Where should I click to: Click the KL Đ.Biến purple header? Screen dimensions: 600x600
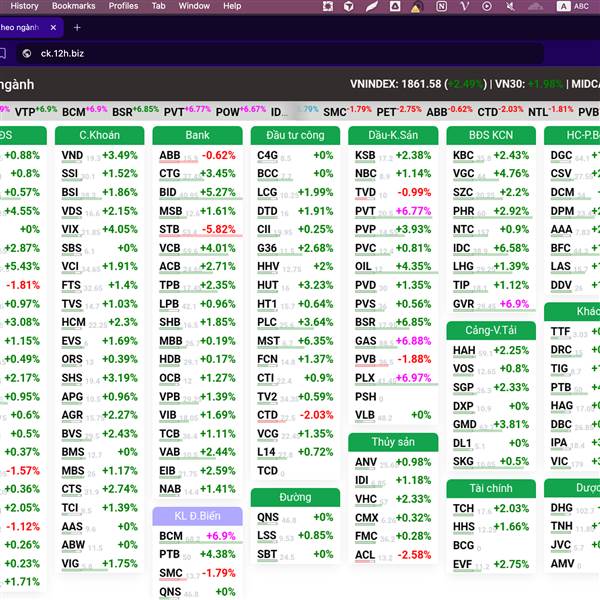(x=197, y=516)
